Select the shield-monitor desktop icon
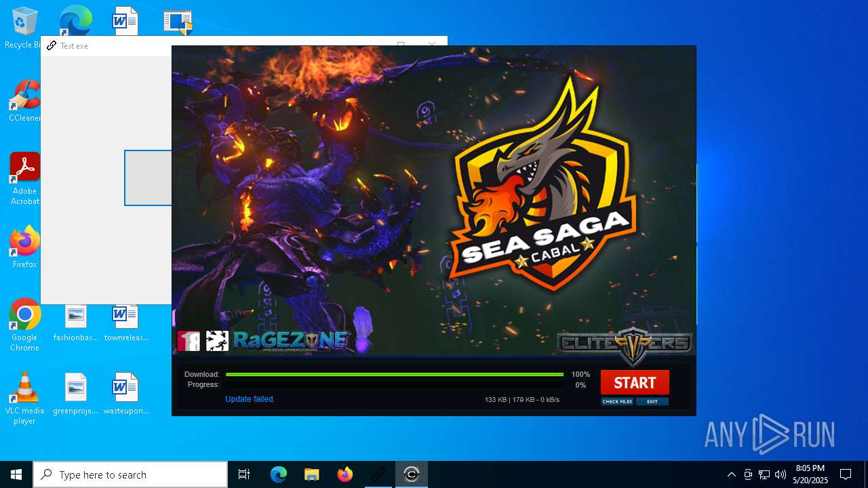This screenshot has width=868, height=488. pyautogui.click(x=178, y=22)
